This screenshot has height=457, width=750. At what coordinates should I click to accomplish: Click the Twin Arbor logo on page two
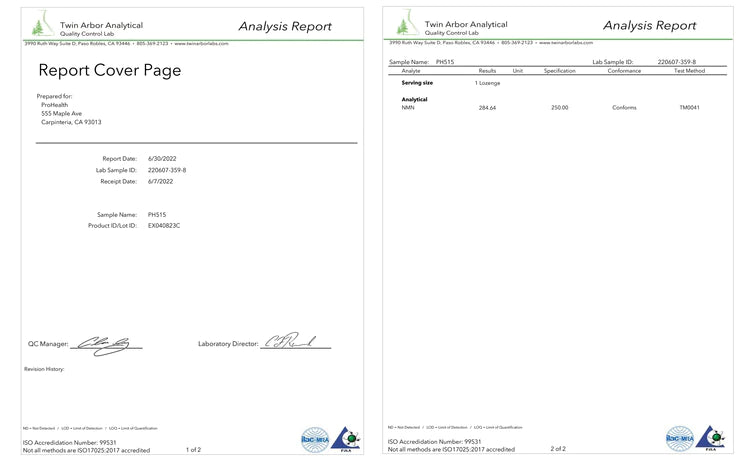pyautogui.click(x=405, y=25)
